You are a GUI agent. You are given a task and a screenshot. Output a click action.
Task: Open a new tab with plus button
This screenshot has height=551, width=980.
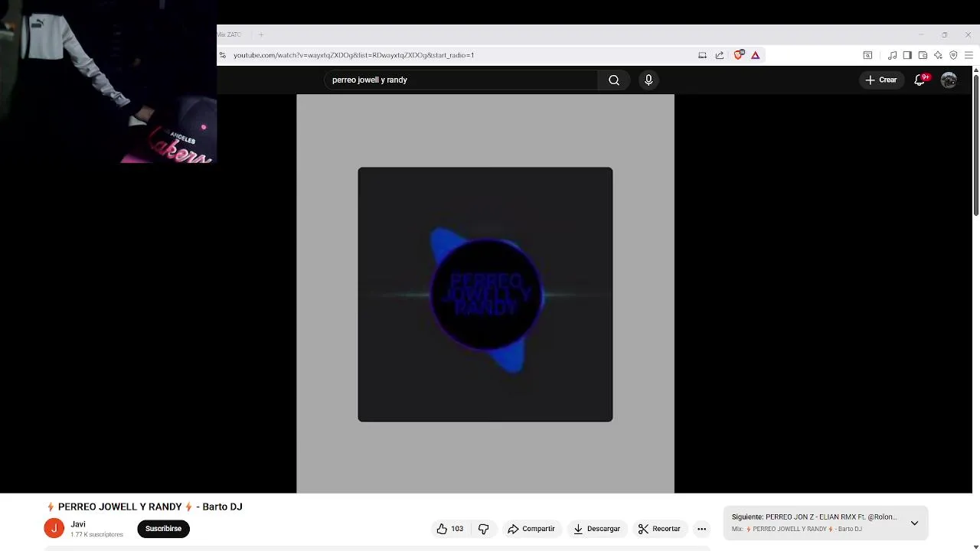coord(261,34)
